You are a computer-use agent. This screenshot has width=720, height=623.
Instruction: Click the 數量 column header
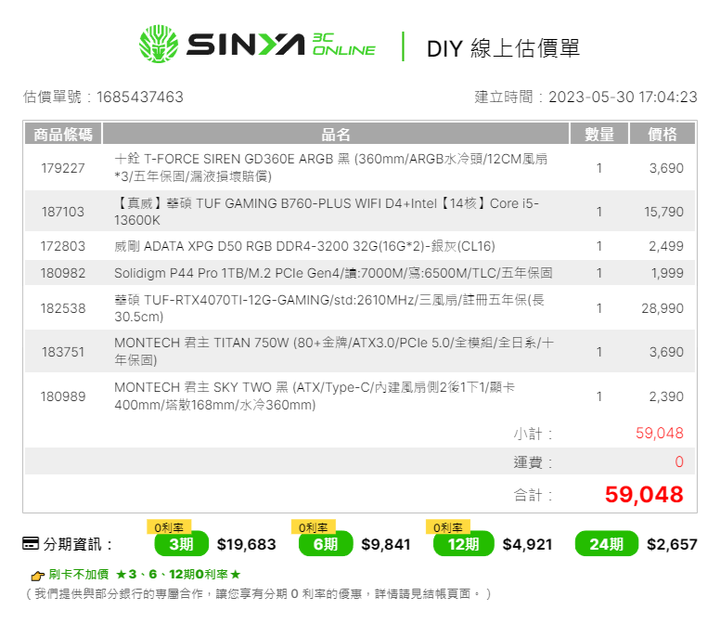coord(599,134)
